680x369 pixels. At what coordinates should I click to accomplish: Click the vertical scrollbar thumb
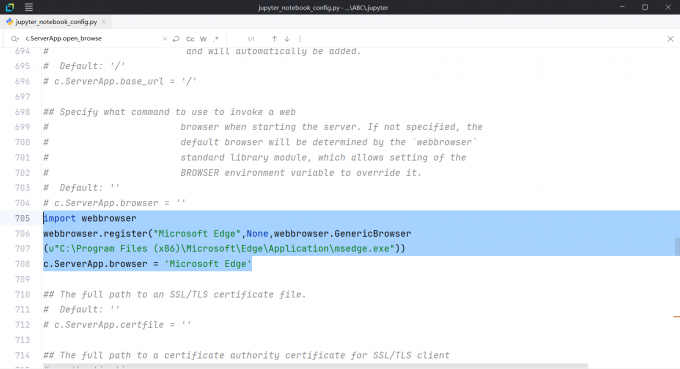coord(677,246)
